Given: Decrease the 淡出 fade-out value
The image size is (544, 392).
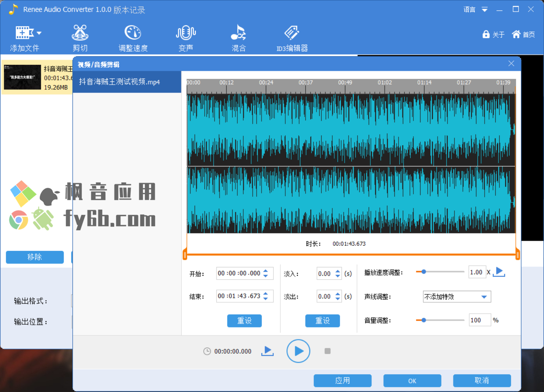Looking at the screenshot, I should [337, 299].
